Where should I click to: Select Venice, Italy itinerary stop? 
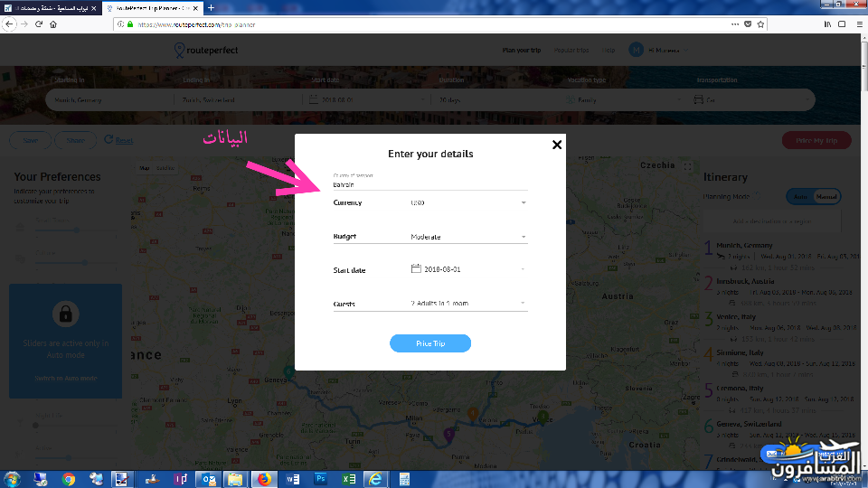click(736, 316)
